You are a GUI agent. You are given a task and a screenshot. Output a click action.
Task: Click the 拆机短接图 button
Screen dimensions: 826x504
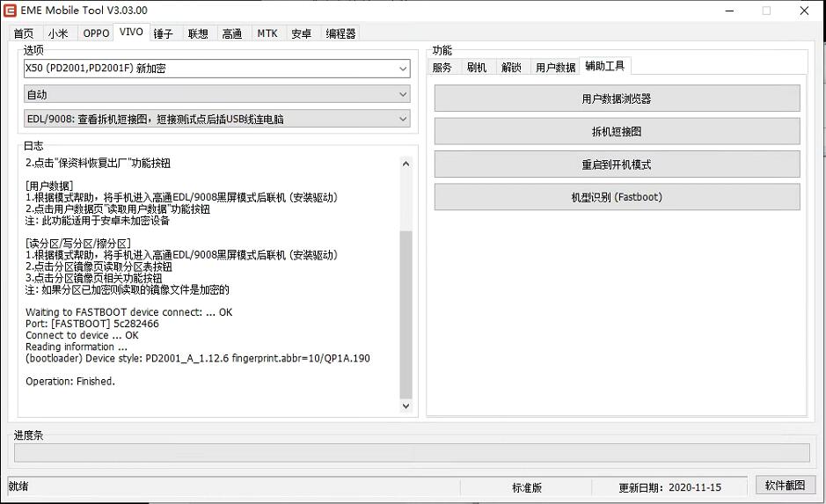[617, 132]
